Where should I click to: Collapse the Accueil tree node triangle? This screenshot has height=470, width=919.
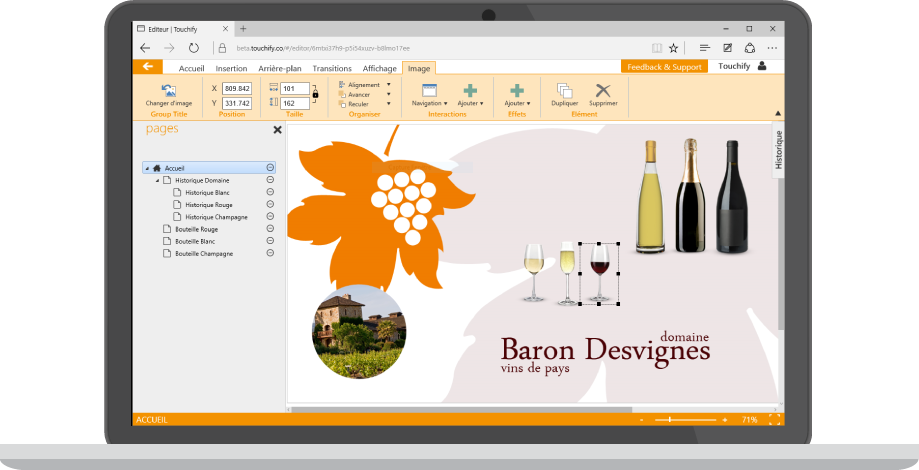pyautogui.click(x=148, y=169)
